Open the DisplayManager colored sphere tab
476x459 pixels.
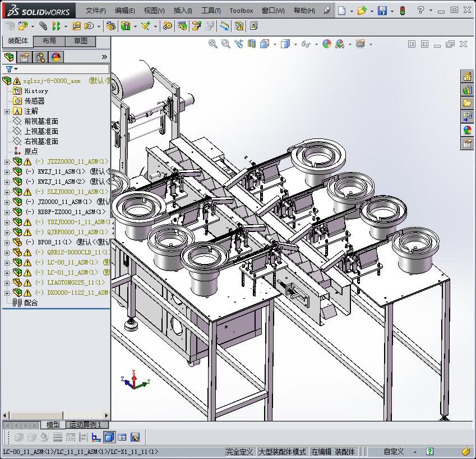56,57
